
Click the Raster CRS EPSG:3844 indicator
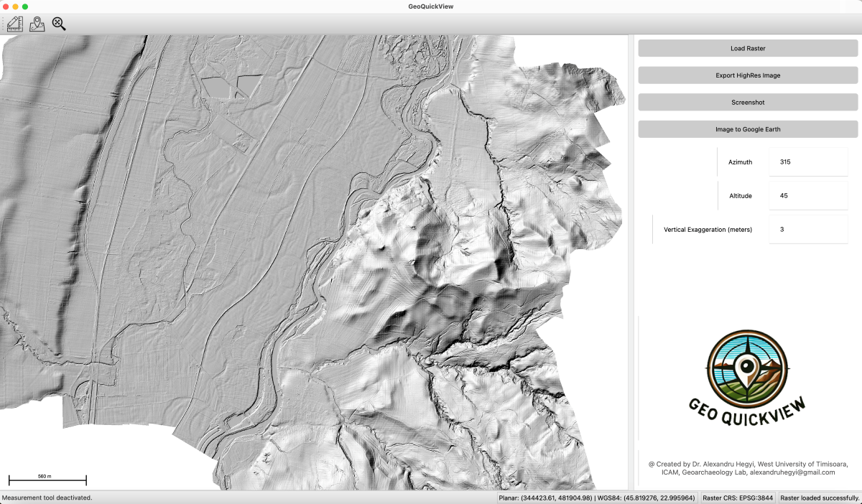pos(738,498)
